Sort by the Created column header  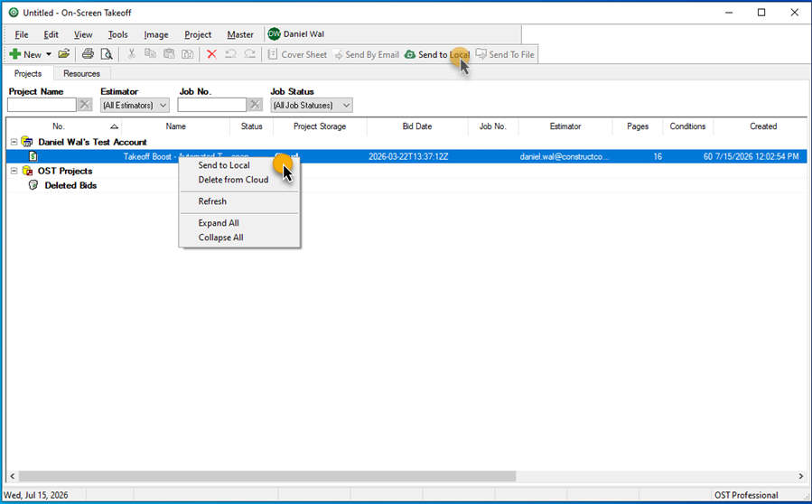coord(763,126)
